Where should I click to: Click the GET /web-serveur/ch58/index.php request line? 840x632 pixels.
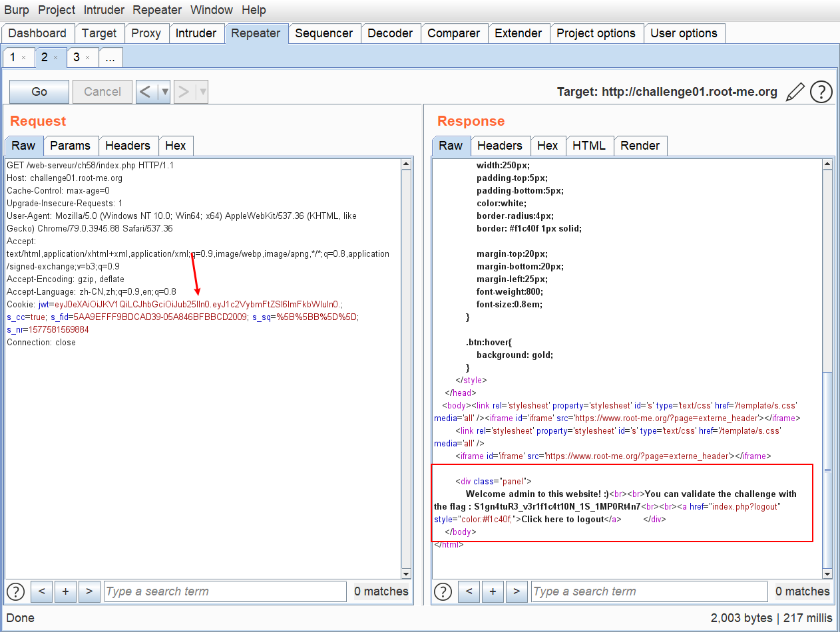click(91, 165)
